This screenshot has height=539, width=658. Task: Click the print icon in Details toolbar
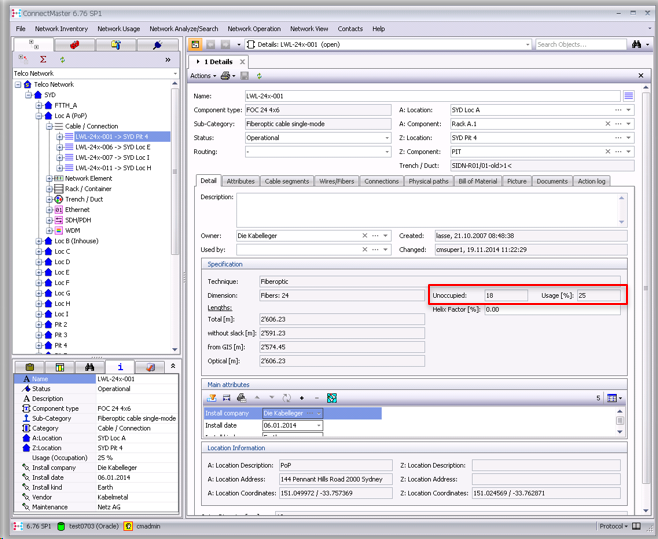pos(226,76)
